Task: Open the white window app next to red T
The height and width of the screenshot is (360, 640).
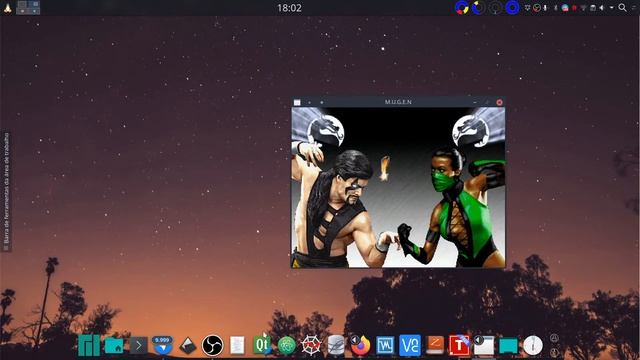Action: [484, 345]
